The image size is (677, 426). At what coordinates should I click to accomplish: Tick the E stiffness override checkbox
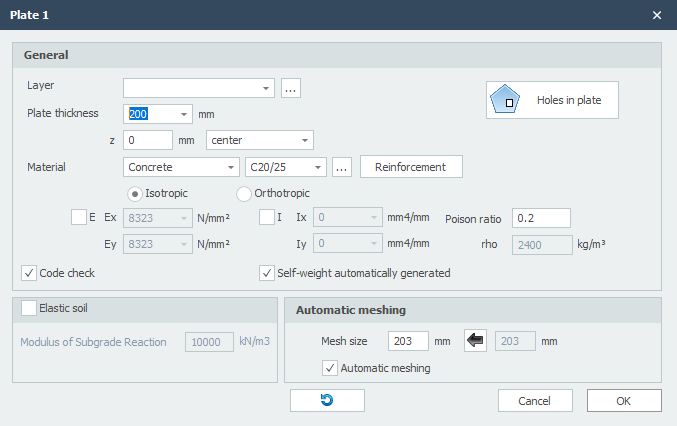pos(79,216)
